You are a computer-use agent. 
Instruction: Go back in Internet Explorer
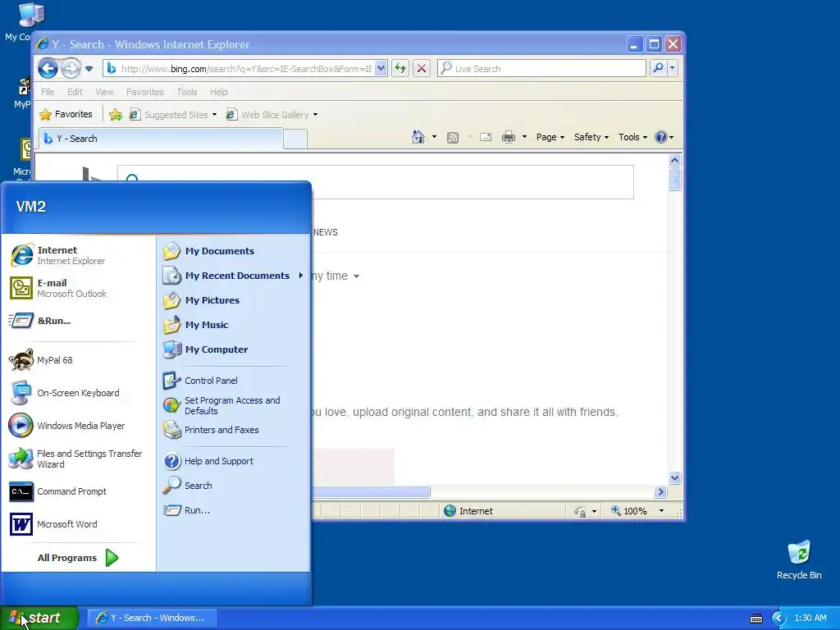coord(48,68)
